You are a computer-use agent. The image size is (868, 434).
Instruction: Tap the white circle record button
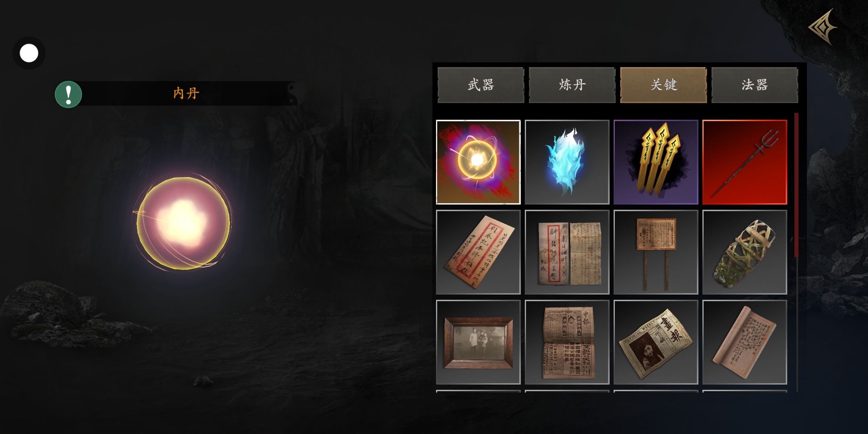(29, 53)
